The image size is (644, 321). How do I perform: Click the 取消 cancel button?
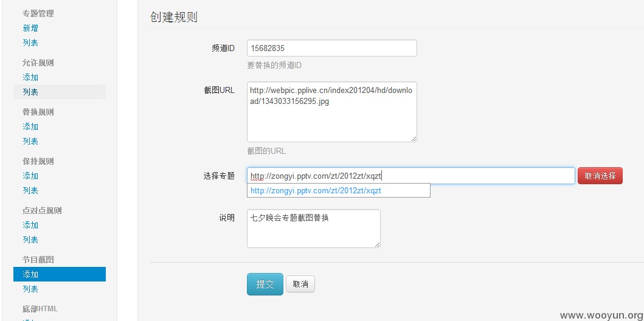pos(300,284)
